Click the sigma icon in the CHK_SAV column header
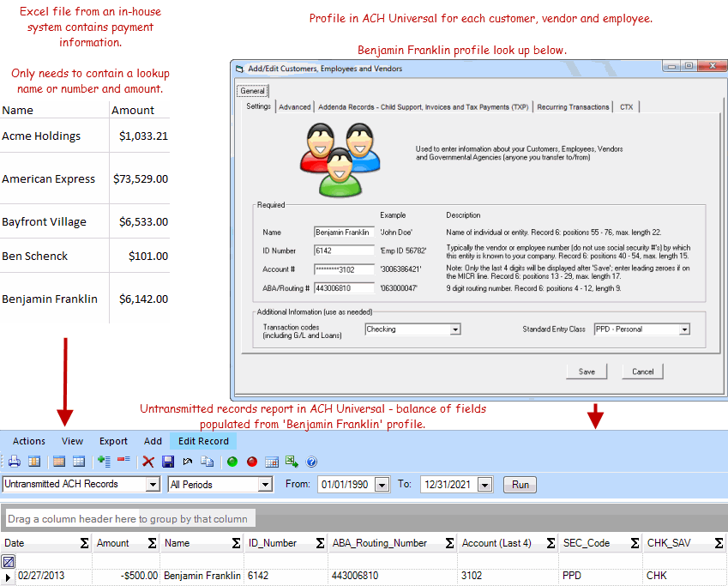This screenshot has height=586, width=728. 719,543
